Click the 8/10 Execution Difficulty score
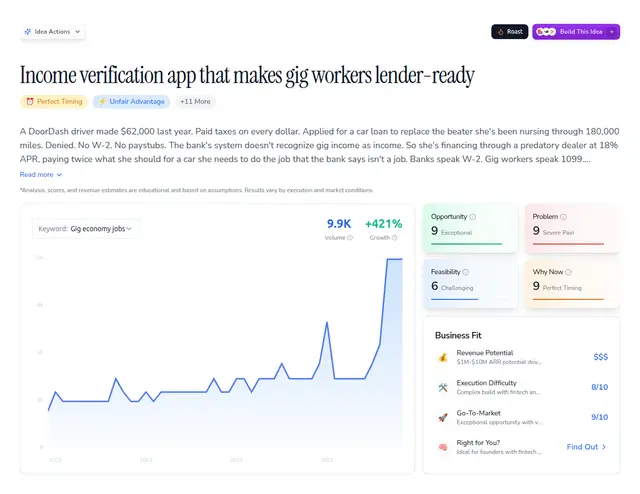Screen dimensions: 640x494 pos(599,387)
